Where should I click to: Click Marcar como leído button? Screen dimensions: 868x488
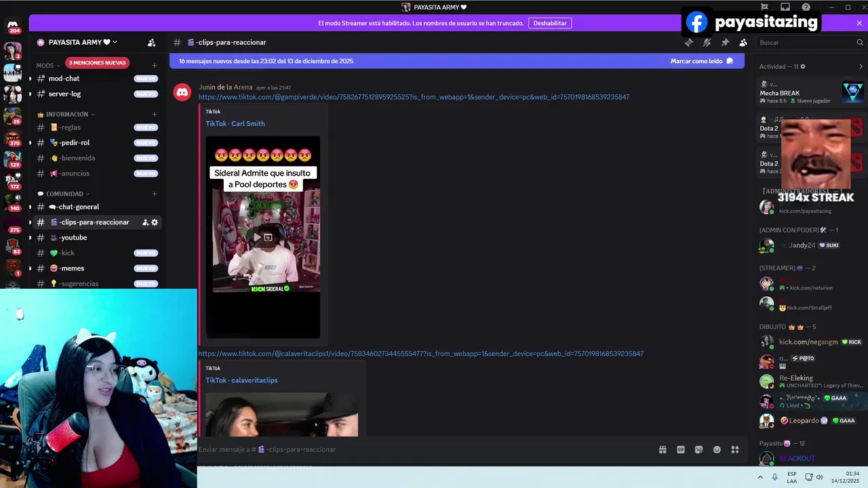pos(702,61)
